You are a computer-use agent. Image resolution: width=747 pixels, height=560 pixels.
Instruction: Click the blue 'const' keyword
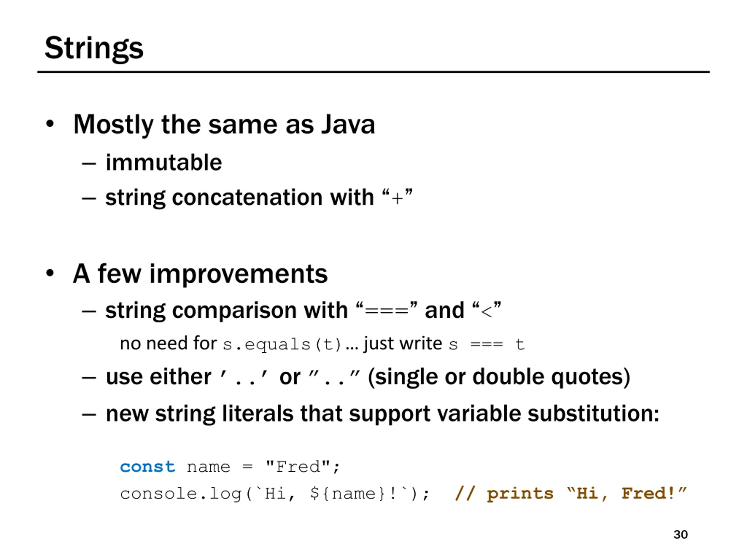148,467
